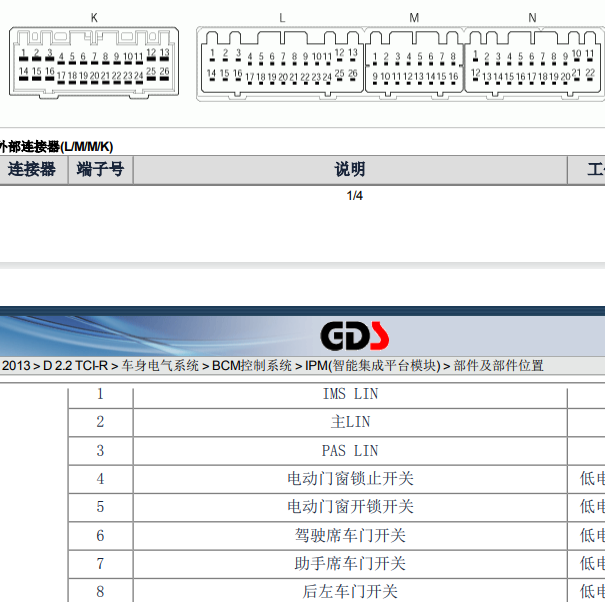Click the 主LIN description cell

350,422
